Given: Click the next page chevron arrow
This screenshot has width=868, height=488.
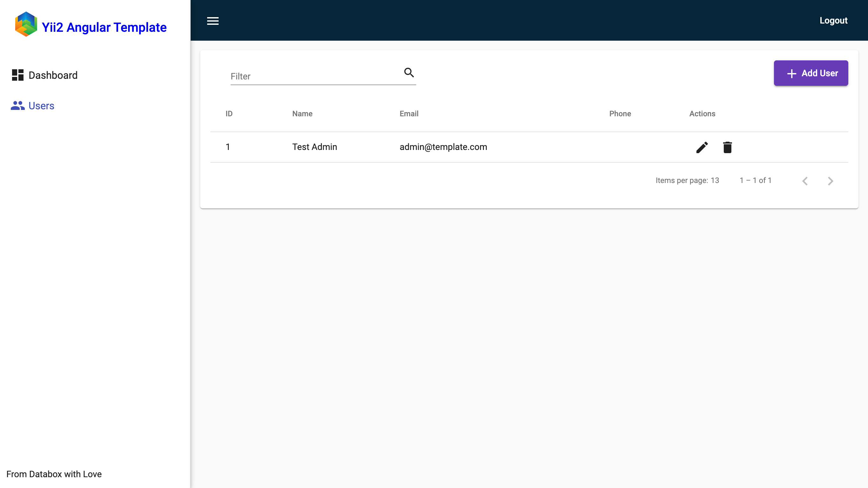Looking at the screenshot, I should (x=831, y=180).
